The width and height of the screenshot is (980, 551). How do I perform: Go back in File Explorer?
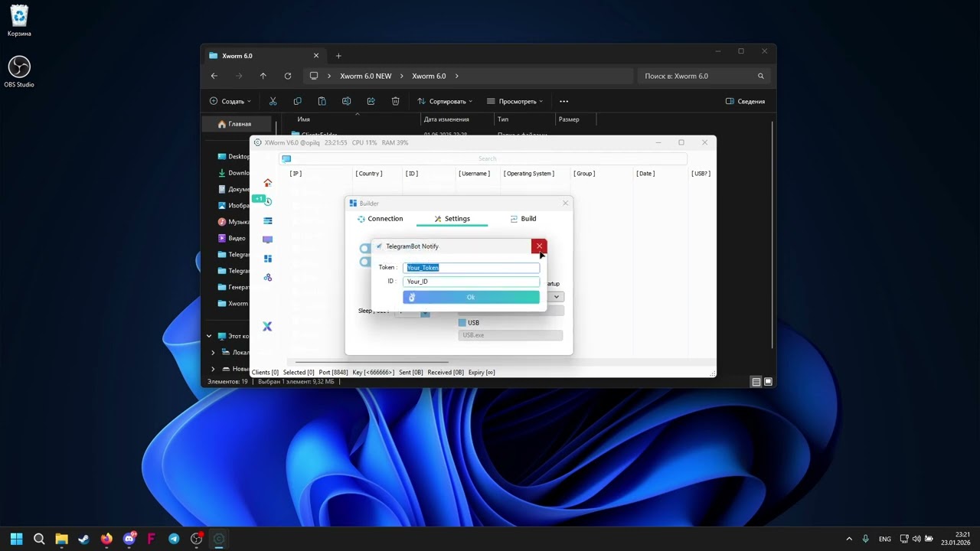coord(214,76)
